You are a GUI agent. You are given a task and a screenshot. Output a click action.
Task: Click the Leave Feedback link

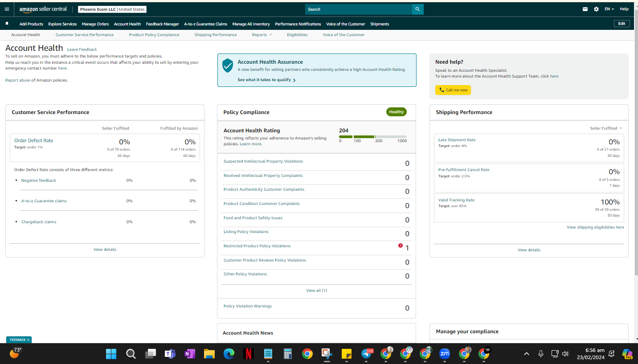tap(82, 49)
